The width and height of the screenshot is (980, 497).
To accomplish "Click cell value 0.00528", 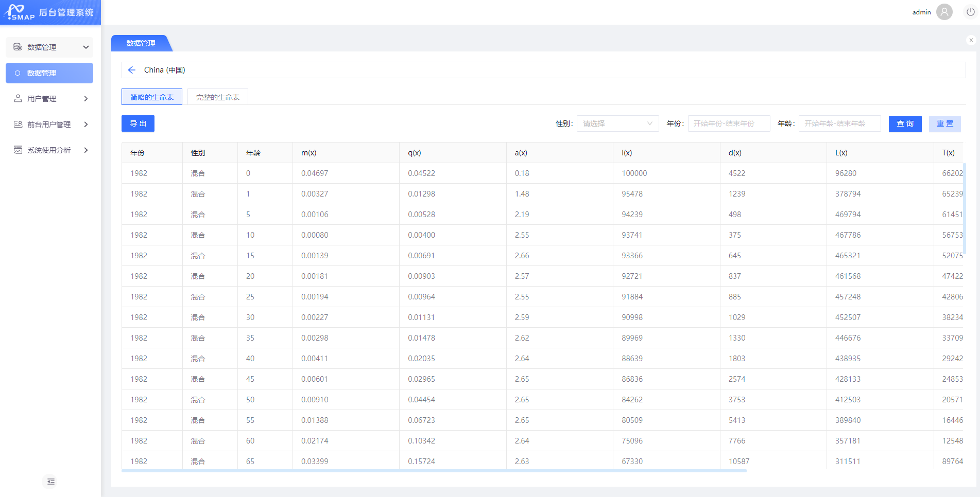I will pyautogui.click(x=422, y=215).
